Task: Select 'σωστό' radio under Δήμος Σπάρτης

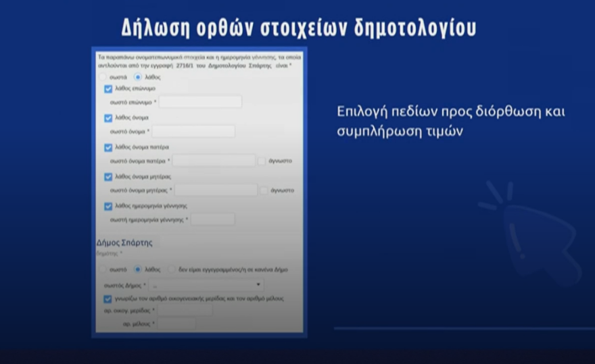Action: pos(103,269)
